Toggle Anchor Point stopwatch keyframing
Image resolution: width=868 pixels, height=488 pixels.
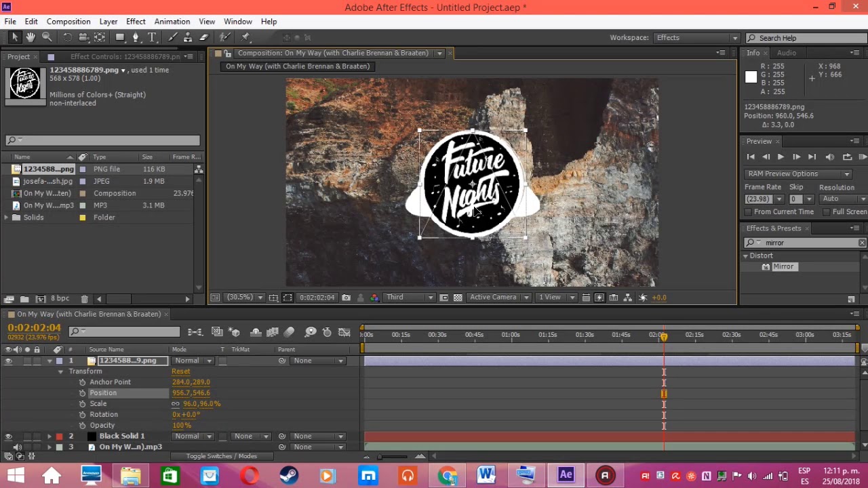pos(83,382)
